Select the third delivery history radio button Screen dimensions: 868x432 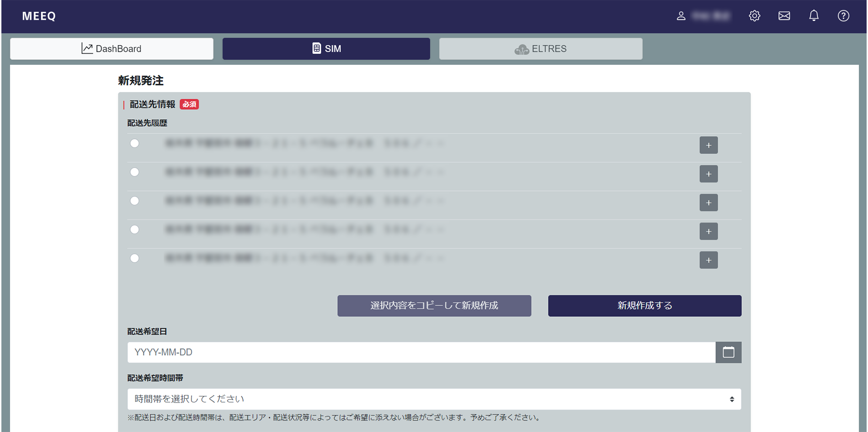click(x=134, y=201)
